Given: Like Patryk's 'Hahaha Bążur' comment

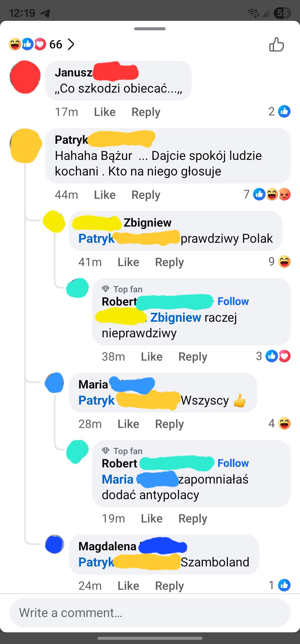Looking at the screenshot, I should click(105, 195).
